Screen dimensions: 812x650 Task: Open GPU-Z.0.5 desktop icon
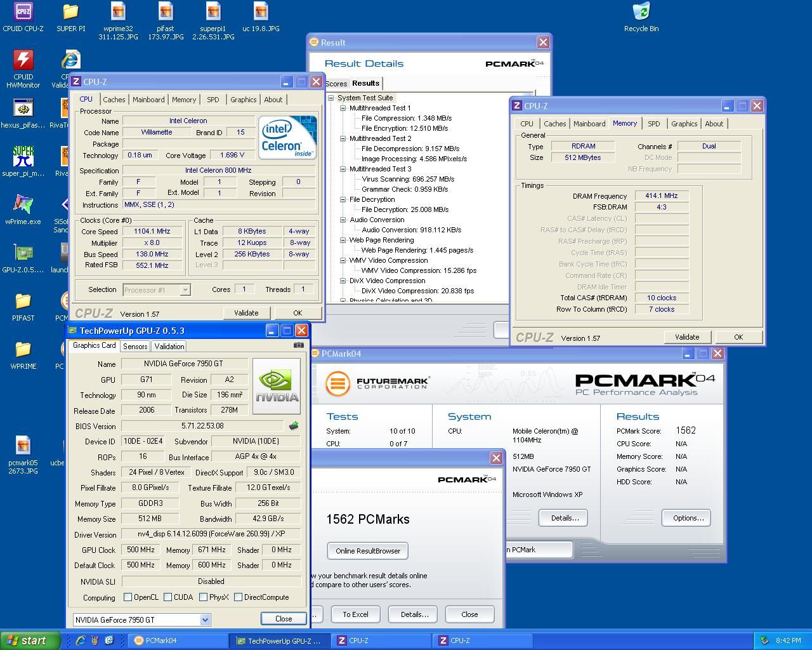[23, 258]
